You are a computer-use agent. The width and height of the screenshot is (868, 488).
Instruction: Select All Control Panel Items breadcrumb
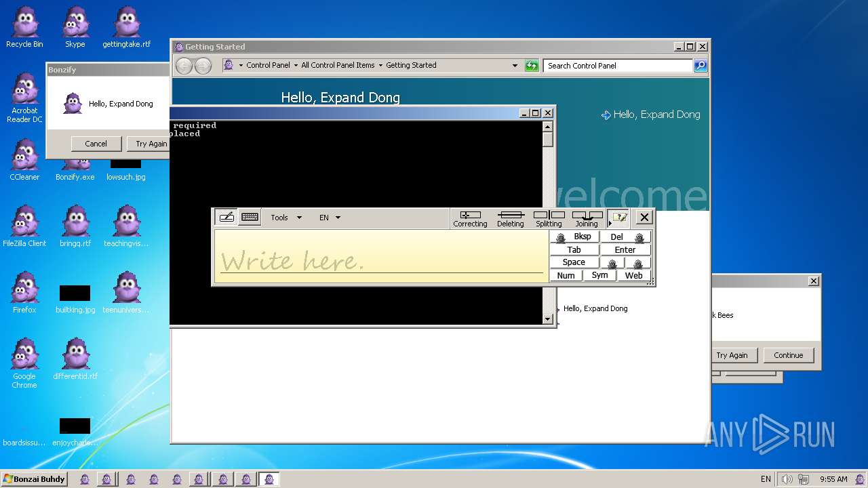click(x=338, y=66)
